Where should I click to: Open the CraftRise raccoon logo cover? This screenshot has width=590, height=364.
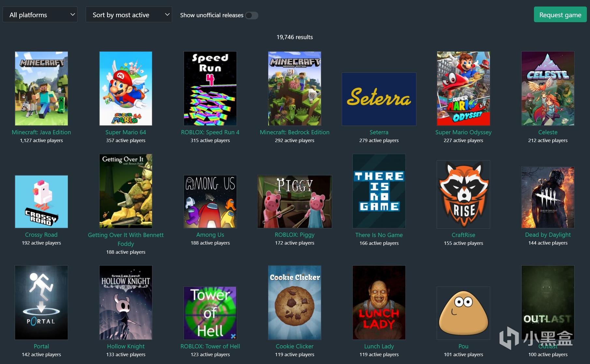pyautogui.click(x=464, y=195)
